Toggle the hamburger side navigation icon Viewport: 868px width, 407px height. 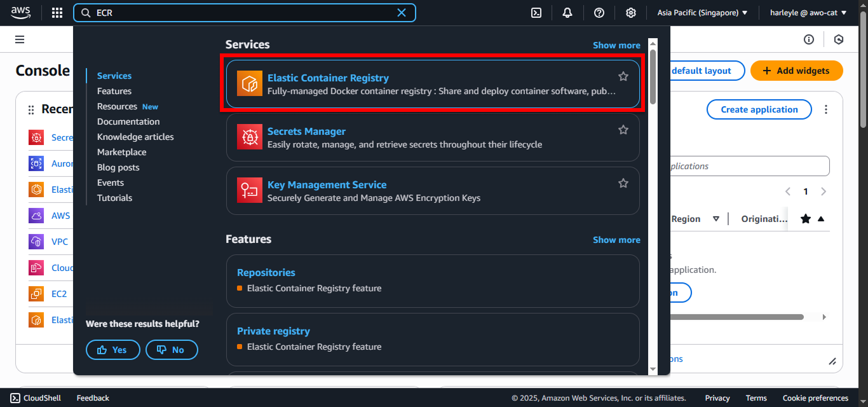pos(20,39)
